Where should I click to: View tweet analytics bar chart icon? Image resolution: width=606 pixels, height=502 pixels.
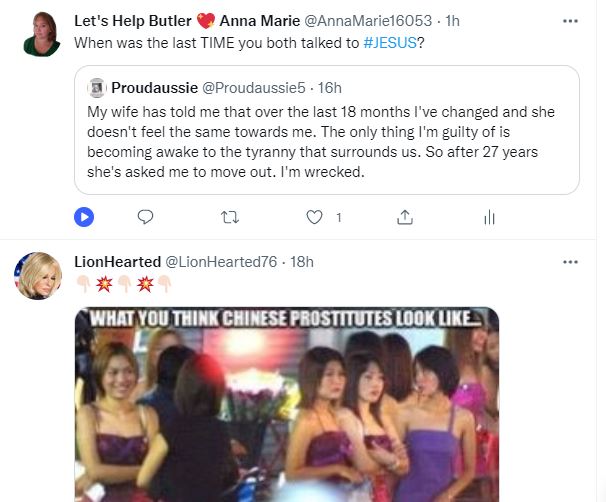[x=489, y=216]
